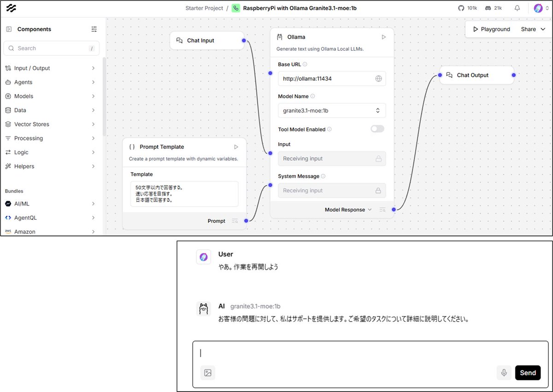The image size is (553, 392).
Task: Click the Prompt output handle
Action: tap(246, 221)
